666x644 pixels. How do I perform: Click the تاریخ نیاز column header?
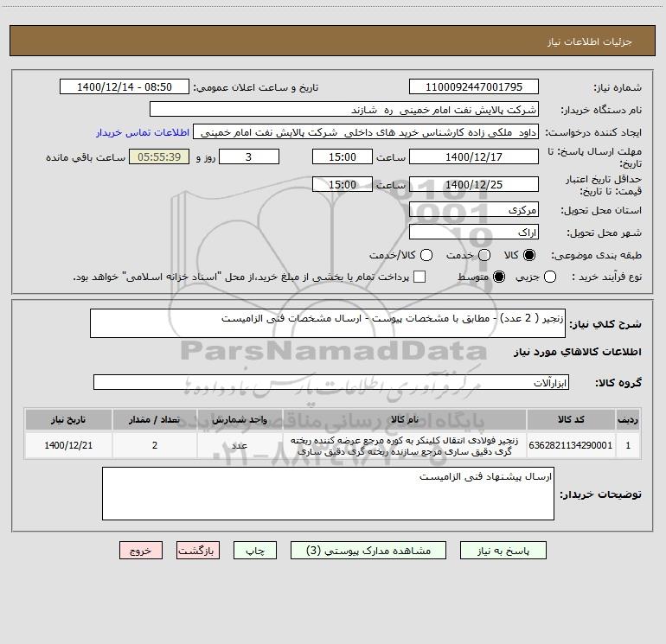(68, 420)
